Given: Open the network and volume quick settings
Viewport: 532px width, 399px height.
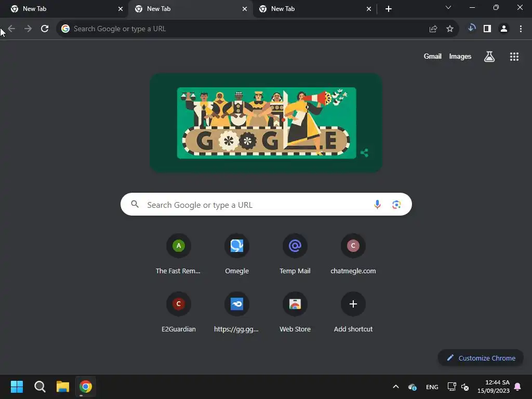Looking at the screenshot, I should (458, 387).
